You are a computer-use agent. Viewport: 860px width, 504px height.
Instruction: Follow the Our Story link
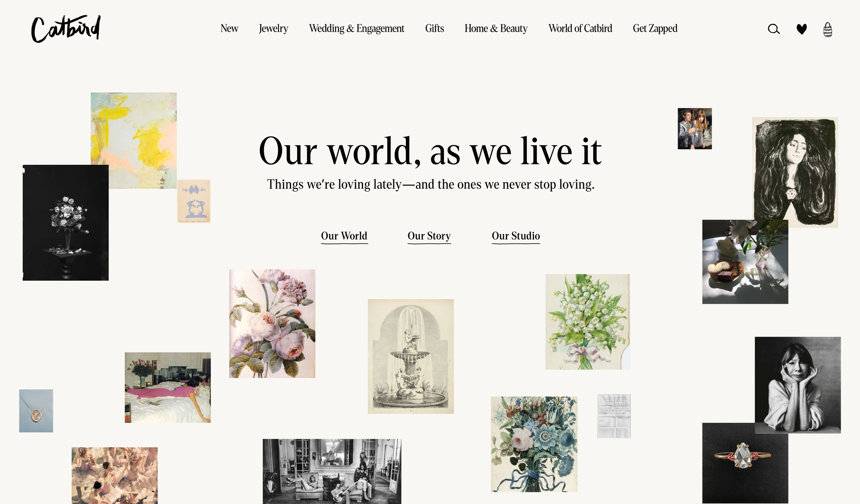pos(429,236)
